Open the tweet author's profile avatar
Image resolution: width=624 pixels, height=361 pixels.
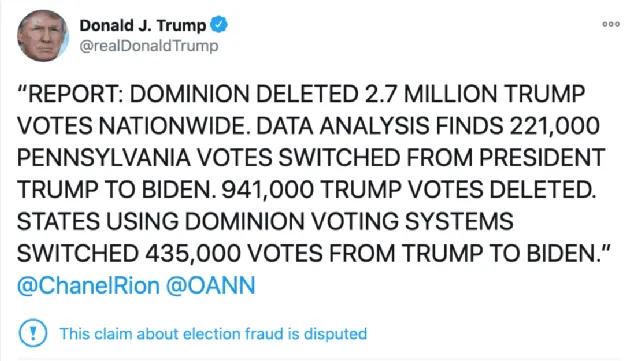click(43, 36)
